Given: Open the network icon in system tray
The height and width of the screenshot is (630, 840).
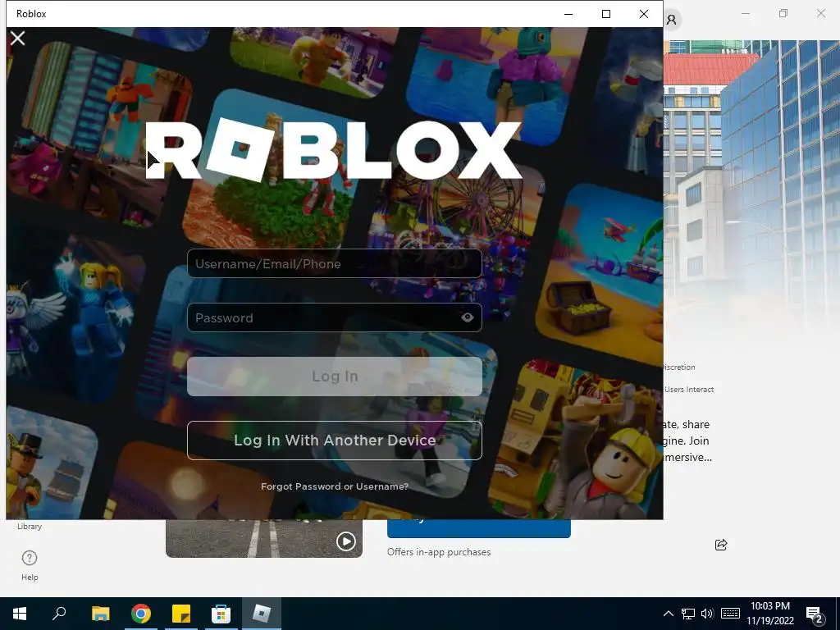Looking at the screenshot, I should tap(688, 614).
